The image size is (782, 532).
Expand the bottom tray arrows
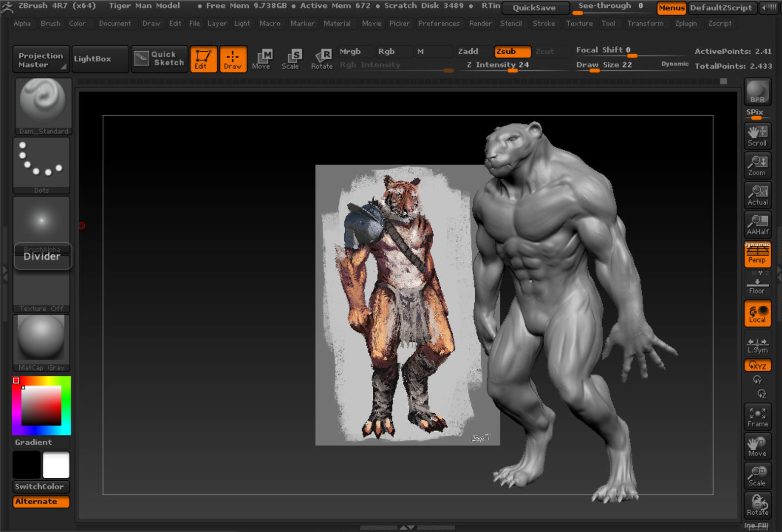(407, 528)
